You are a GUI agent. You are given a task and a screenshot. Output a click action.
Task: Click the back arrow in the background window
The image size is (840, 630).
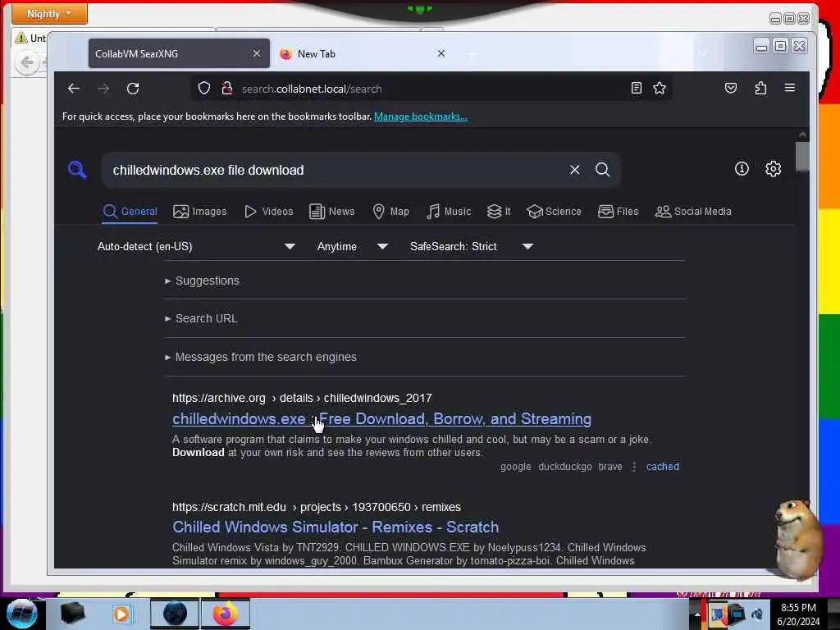(x=27, y=62)
